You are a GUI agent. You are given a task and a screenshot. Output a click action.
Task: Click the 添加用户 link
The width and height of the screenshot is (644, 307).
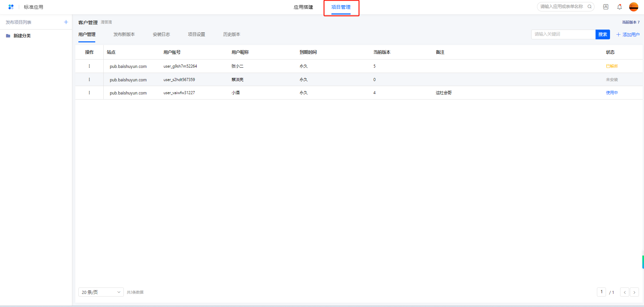coord(628,35)
